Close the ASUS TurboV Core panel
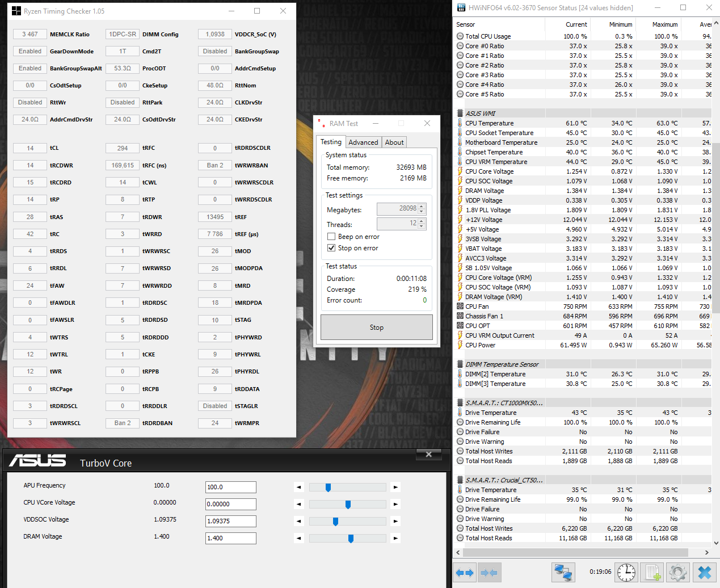Image resolution: width=720 pixels, height=588 pixels. (429, 454)
